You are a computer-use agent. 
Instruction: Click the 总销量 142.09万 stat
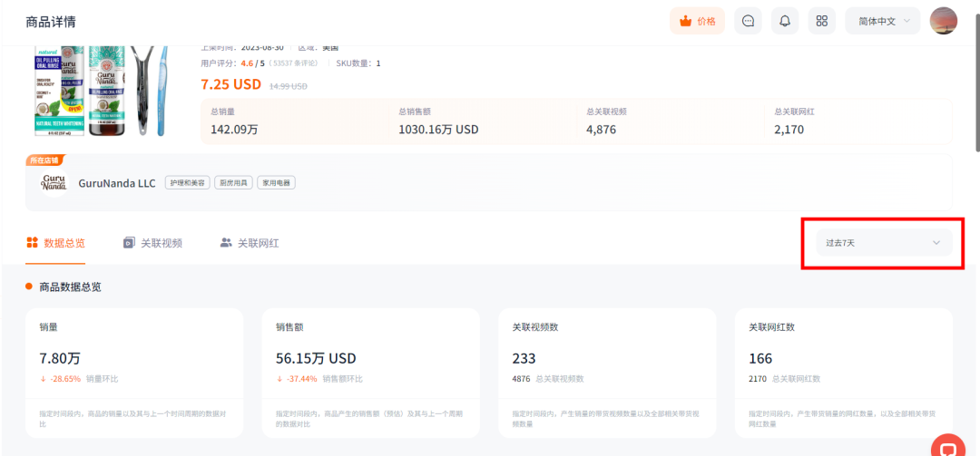(234, 121)
